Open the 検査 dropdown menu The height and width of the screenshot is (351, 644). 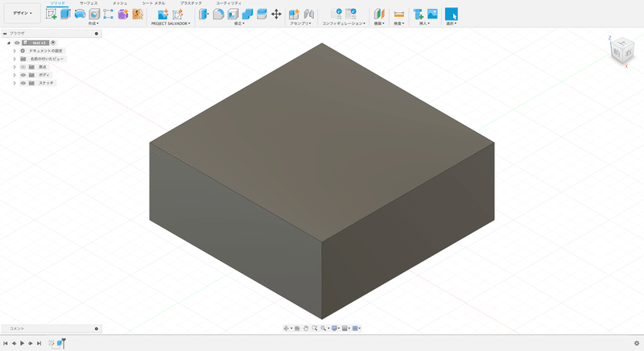pyautogui.click(x=398, y=23)
